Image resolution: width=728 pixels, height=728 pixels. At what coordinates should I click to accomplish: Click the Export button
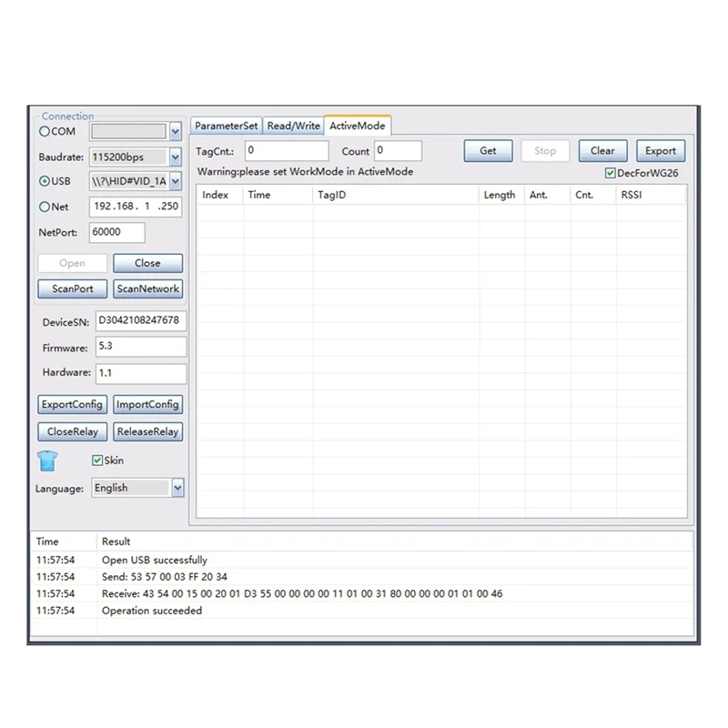pos(661,151)
